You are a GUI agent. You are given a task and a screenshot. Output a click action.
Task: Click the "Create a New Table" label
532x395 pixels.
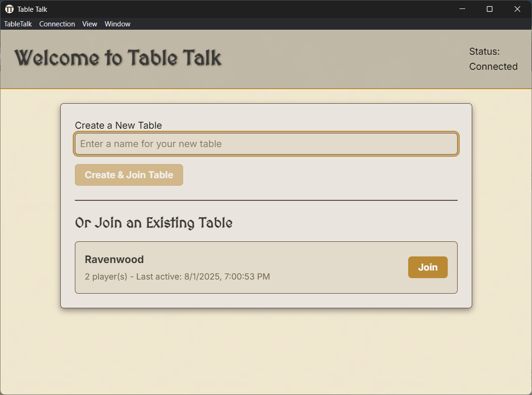click(118, 125)
